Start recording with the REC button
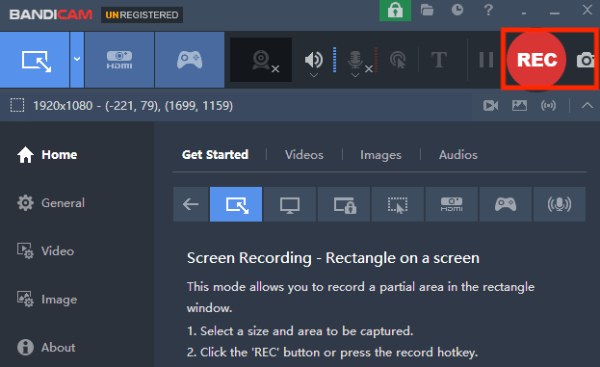This screenshot has width=600, height=367. pyautogui.click(x=536, y=60)
